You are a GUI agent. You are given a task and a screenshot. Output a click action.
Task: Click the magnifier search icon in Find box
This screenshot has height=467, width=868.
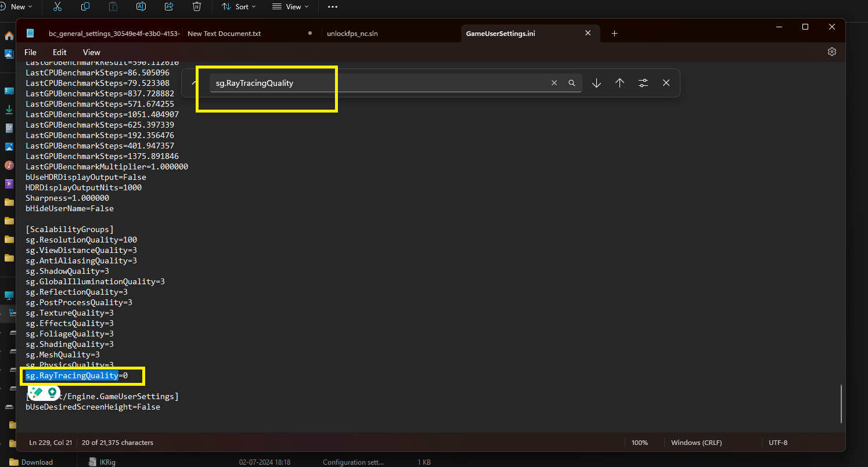[x=572, y=83]
